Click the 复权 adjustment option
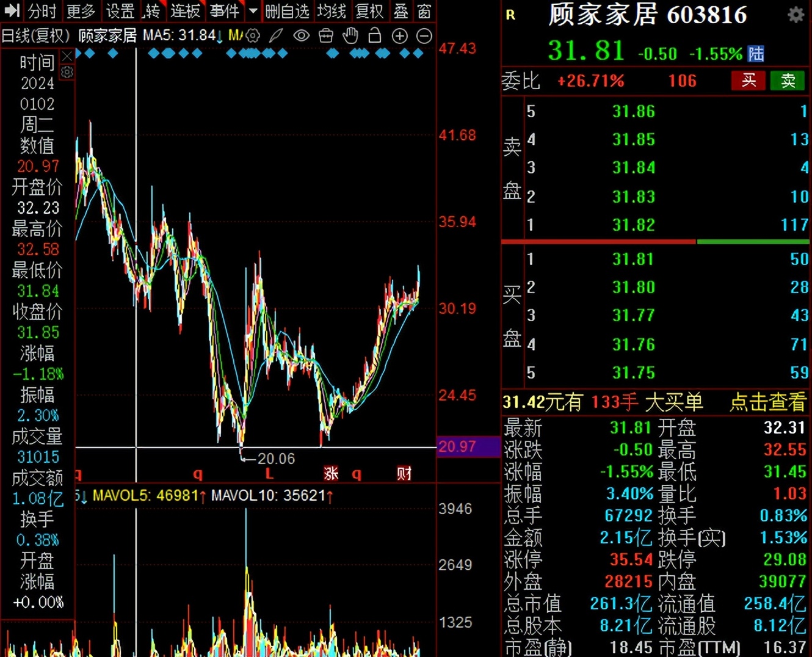 (x=369, y=10)
